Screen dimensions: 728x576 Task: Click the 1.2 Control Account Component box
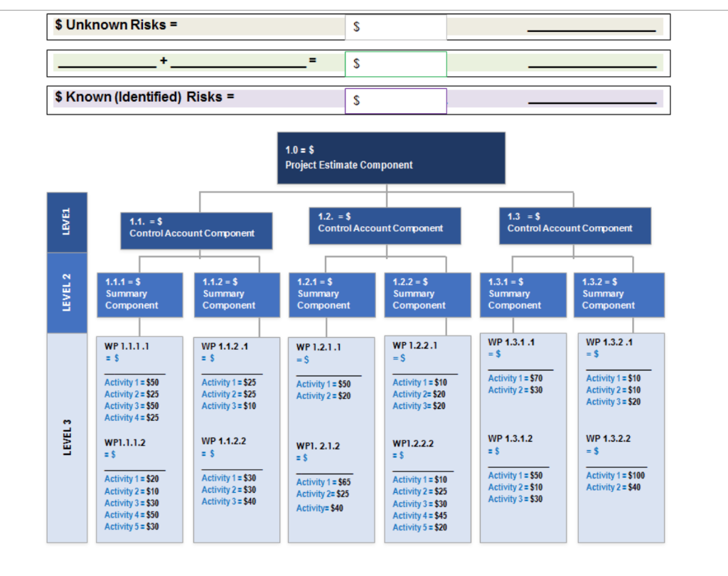[x=385, y=225]
